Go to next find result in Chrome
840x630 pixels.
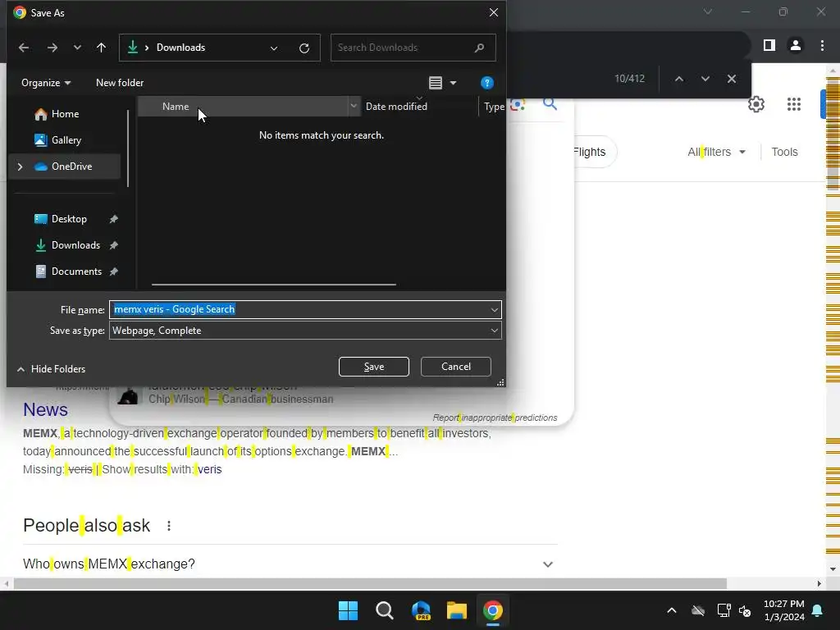point(705,79)
